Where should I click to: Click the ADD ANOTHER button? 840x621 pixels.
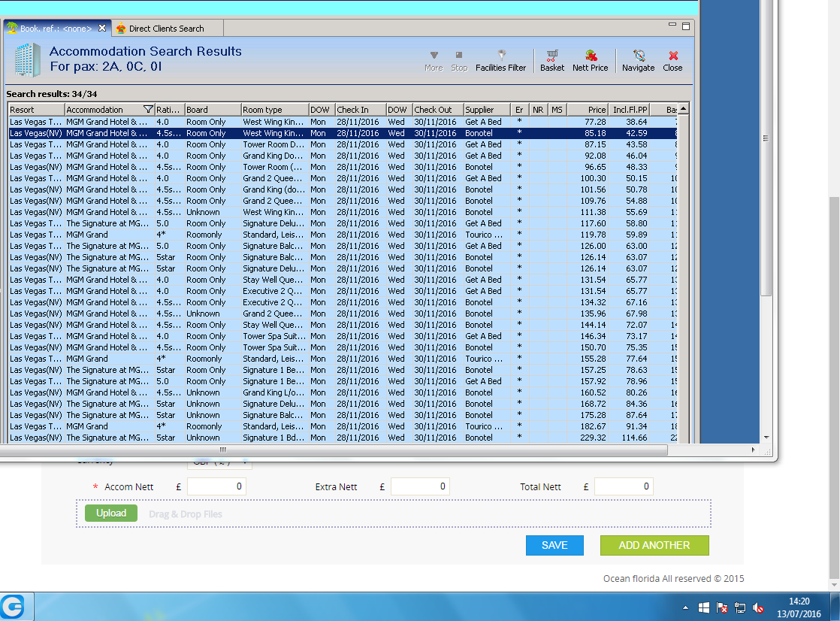654,545
